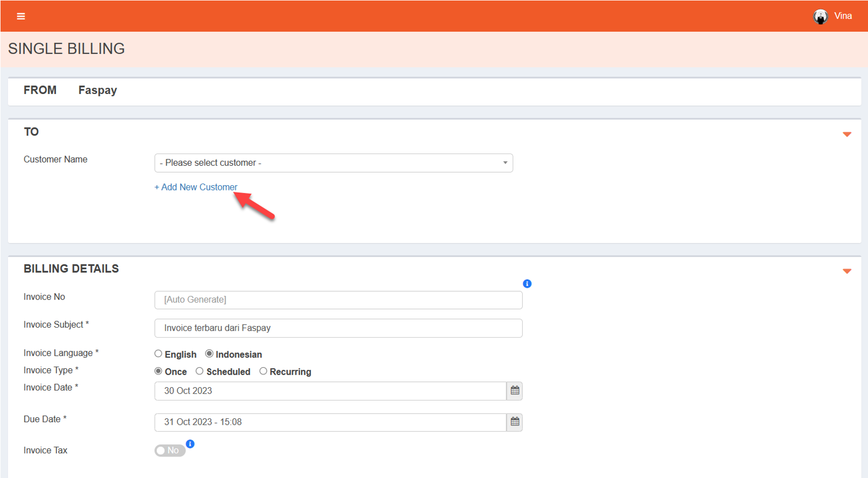
Task: Open the hamburger navigation menu
Action: pyautogui.click(x=21, y=16)
